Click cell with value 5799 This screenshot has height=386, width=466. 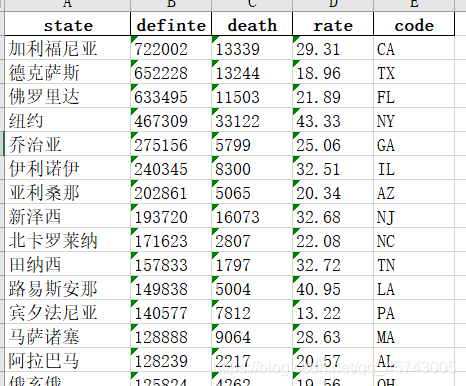pos(252,144)
